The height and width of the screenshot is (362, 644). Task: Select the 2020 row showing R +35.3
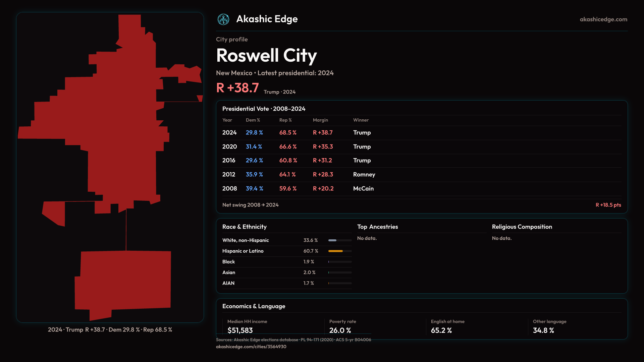pos(323,147)
